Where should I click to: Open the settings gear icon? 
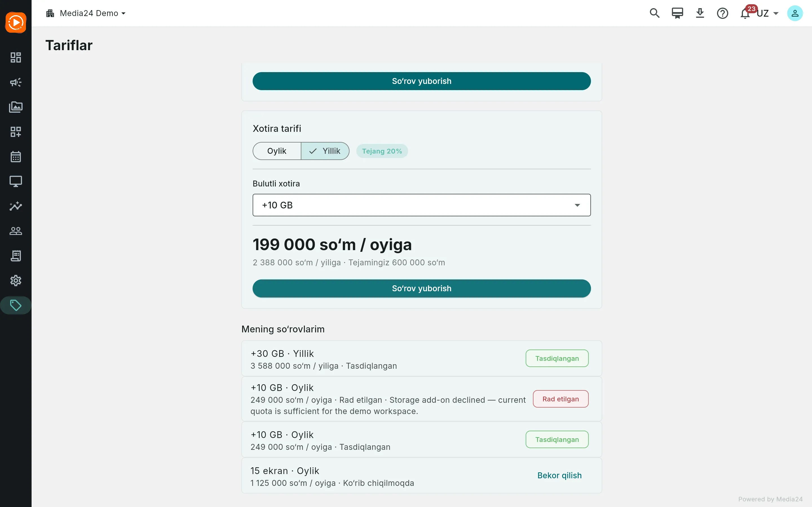click(16, 281)
